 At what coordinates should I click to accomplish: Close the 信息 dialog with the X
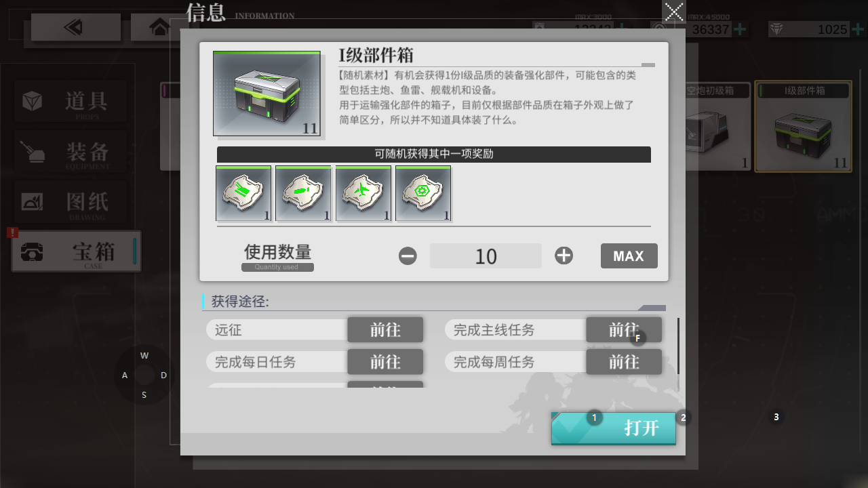674,12
